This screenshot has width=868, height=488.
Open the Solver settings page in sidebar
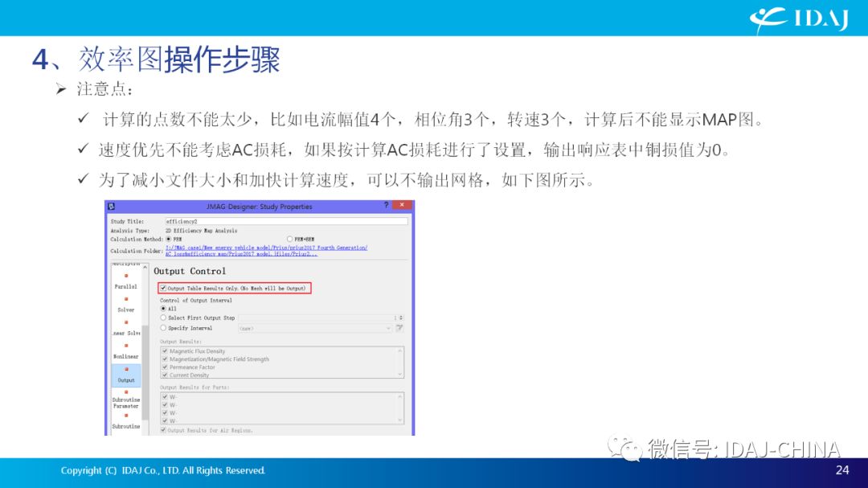pyautogui.click(x=125, y=310)
